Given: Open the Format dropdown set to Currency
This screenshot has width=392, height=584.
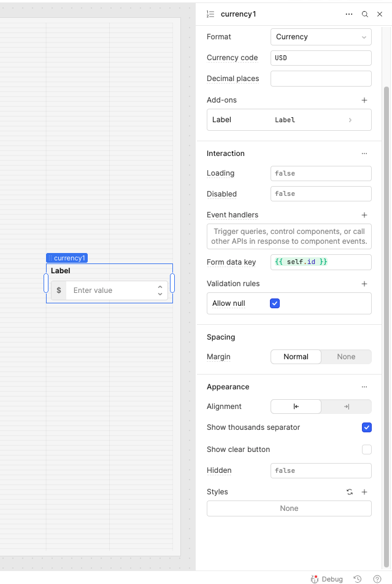Looking at the screenshot, I should 321,37.
